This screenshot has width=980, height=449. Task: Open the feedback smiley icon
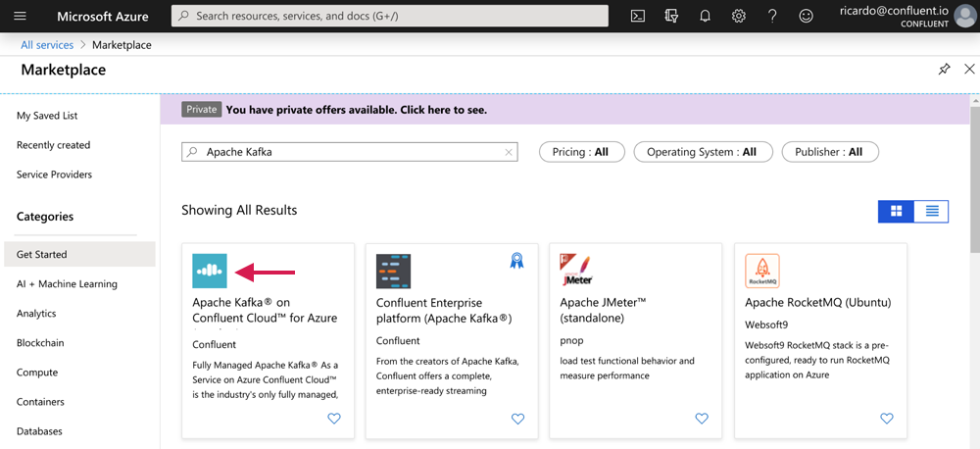tap(807, 17)
